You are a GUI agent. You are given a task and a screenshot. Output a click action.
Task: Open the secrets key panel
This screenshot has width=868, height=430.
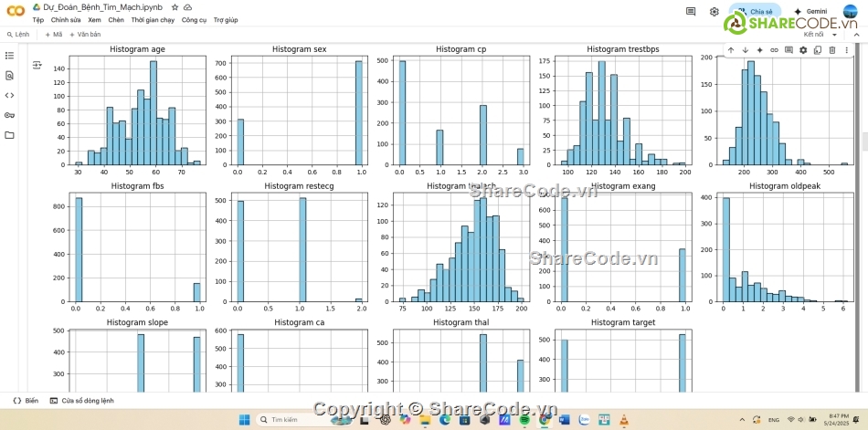click(9, 115)
